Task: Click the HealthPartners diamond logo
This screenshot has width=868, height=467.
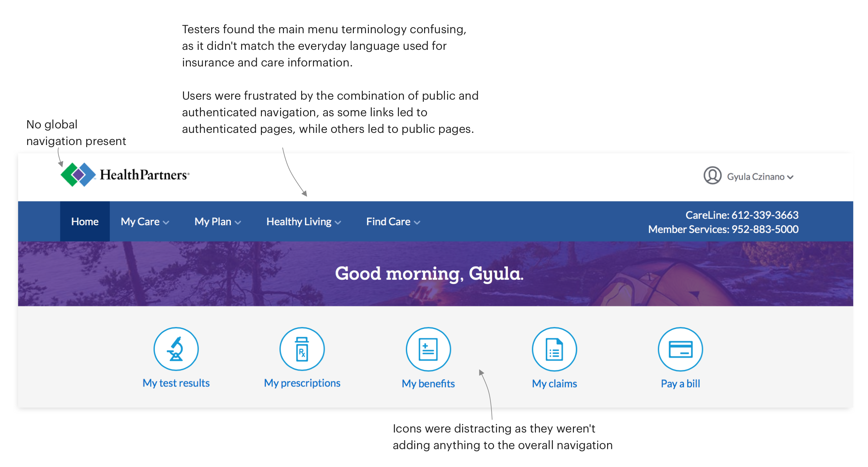Action: point(78,174)
